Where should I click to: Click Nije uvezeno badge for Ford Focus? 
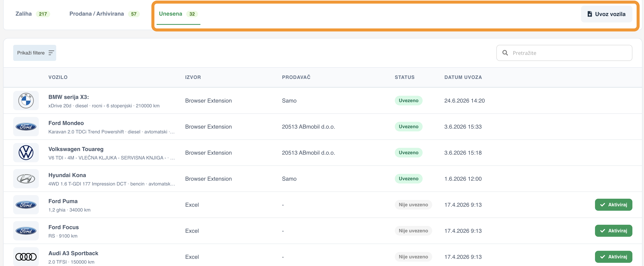pyautogui.click(x=413, y=231)
